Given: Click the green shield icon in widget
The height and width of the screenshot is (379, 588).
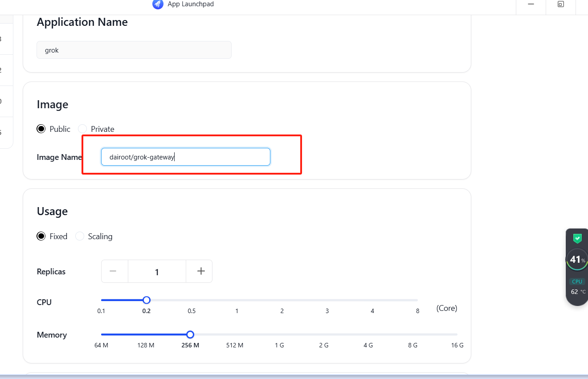Looking at the screenshot, I should [x=577, y=239].
